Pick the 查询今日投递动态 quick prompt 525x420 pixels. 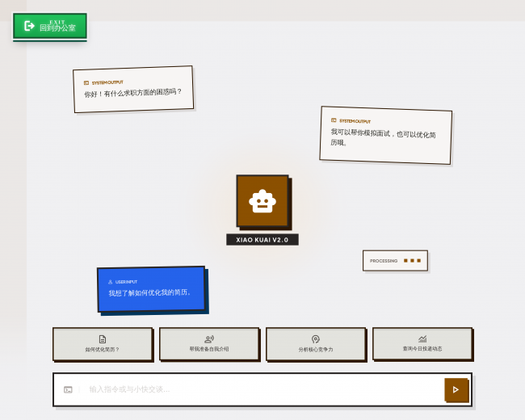point(422,343)
